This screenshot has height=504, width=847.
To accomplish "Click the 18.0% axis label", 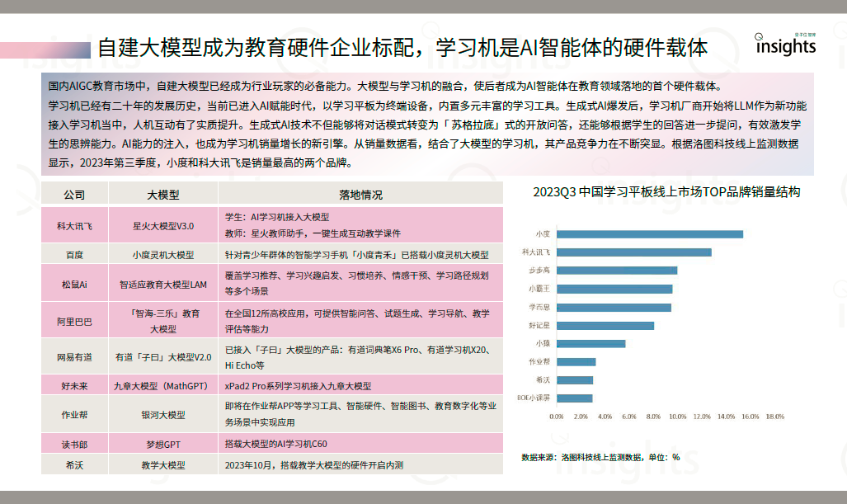I will (774, 417).
